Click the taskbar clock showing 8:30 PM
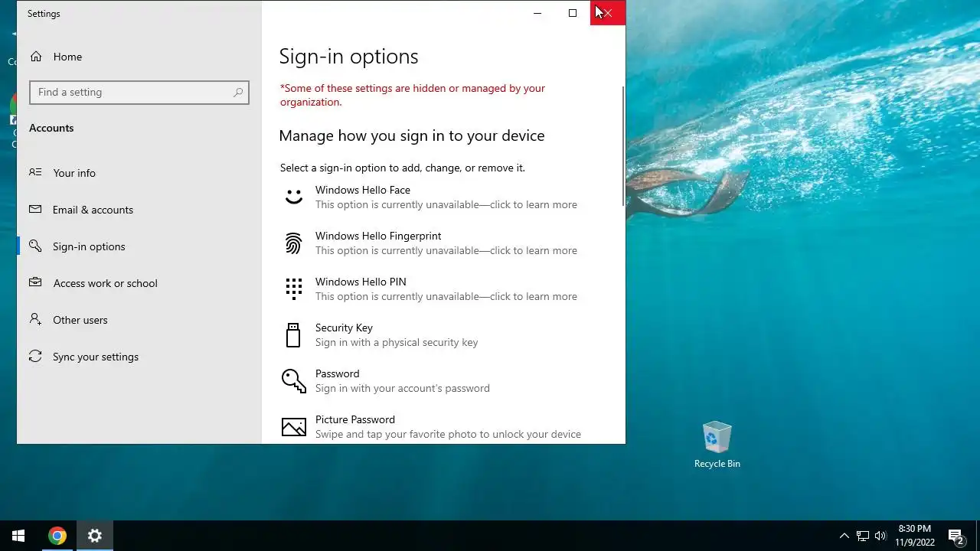 point(915,536)
